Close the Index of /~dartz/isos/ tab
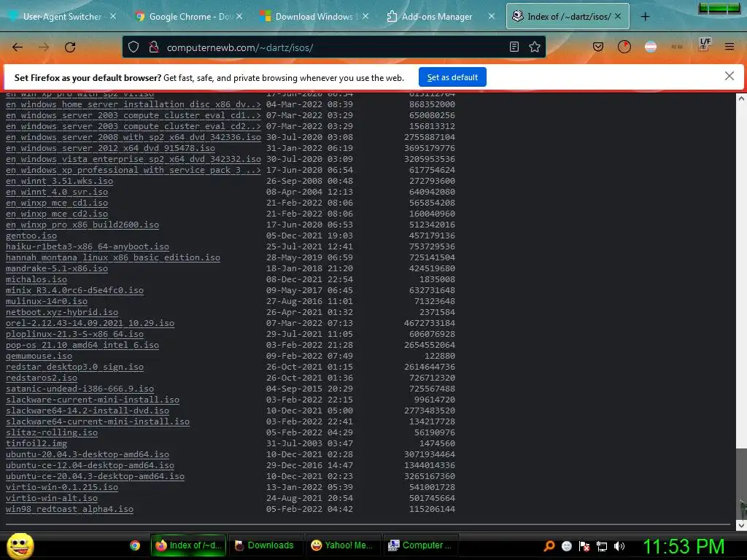The height and width of the screenshot is (560, 747). coord(618,16)
